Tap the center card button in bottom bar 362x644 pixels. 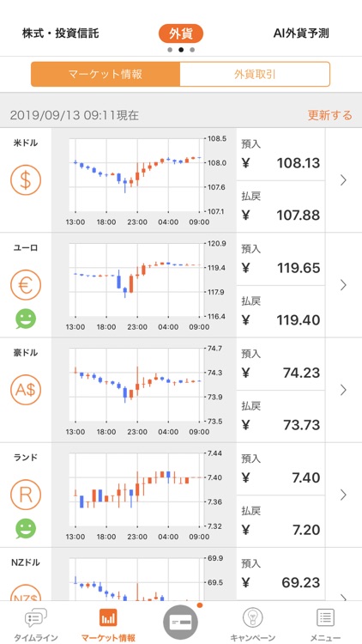click(181, 623)
